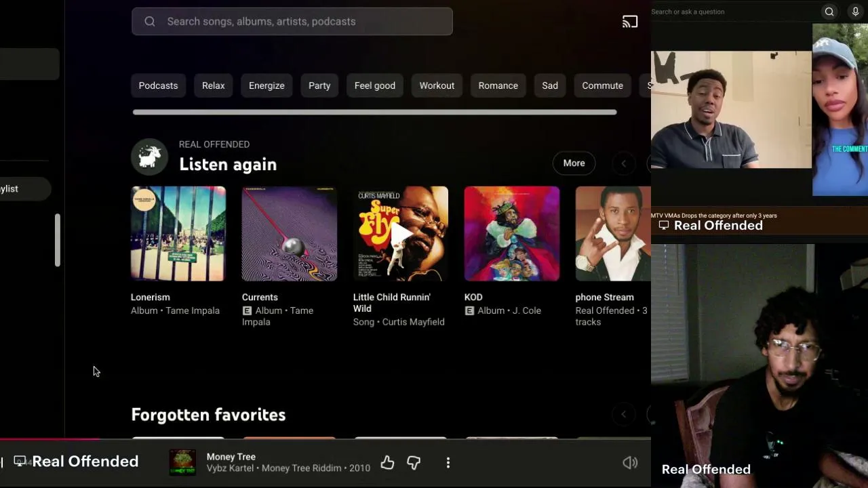868x488 pixels.
Task: Focus the Search songs, albums, artists, podcasts field
Action: point(292,22)
